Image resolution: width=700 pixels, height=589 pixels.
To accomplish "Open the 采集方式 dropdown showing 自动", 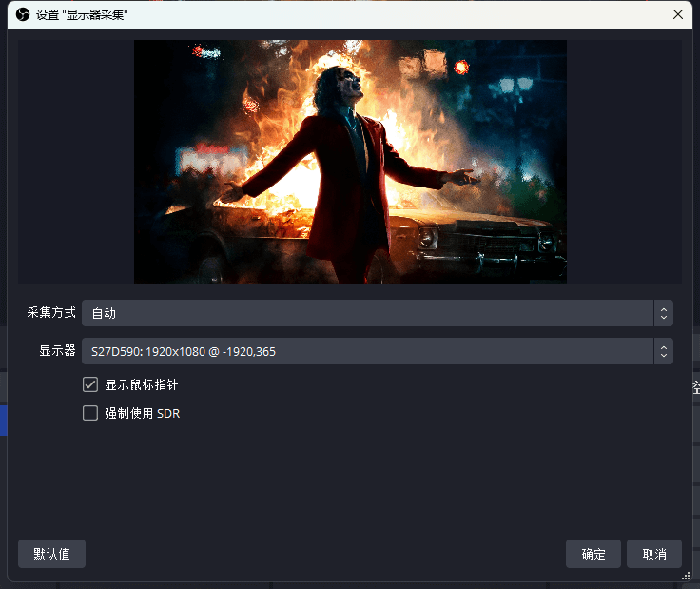I will coord(378,313).
